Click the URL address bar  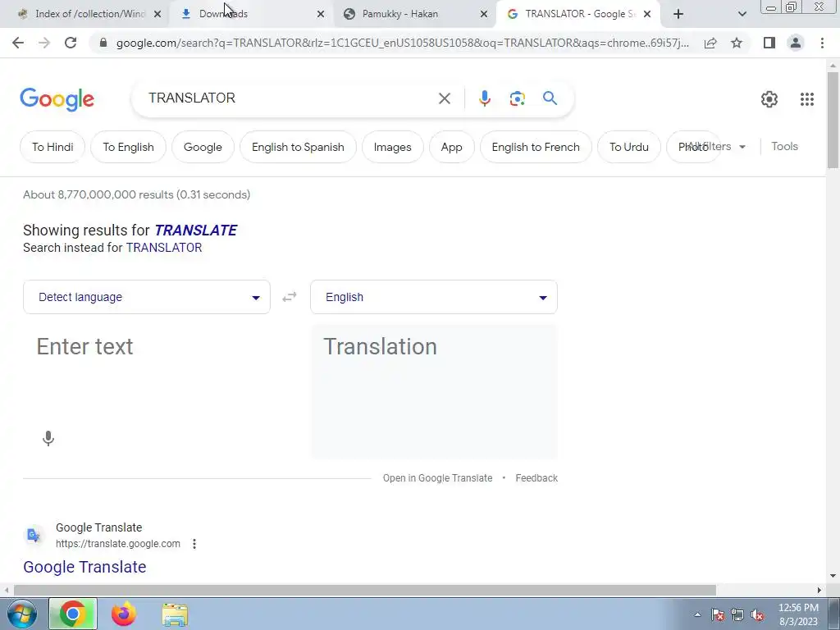click(402, 43)
